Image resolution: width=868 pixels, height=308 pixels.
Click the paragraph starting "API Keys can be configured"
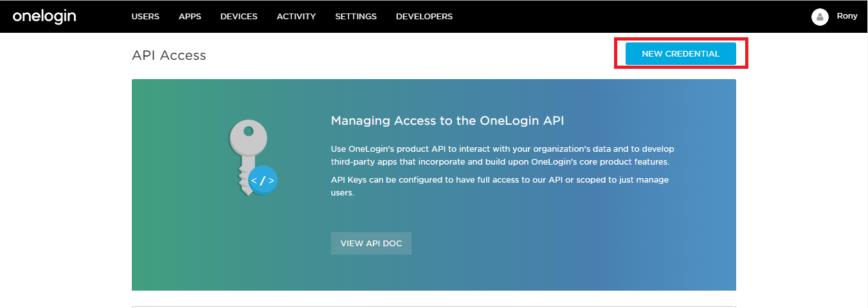500,186
